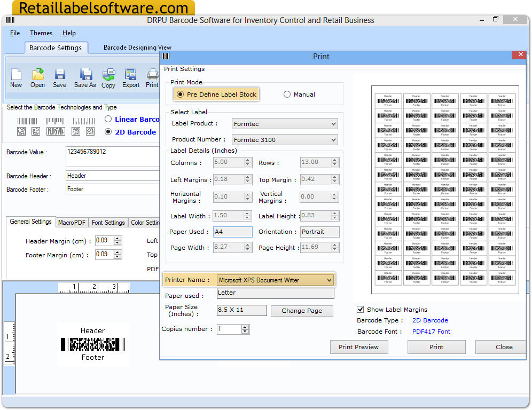Click the Change Page button
This screenshot has height=410, width=532.
[x=301, y=311]
